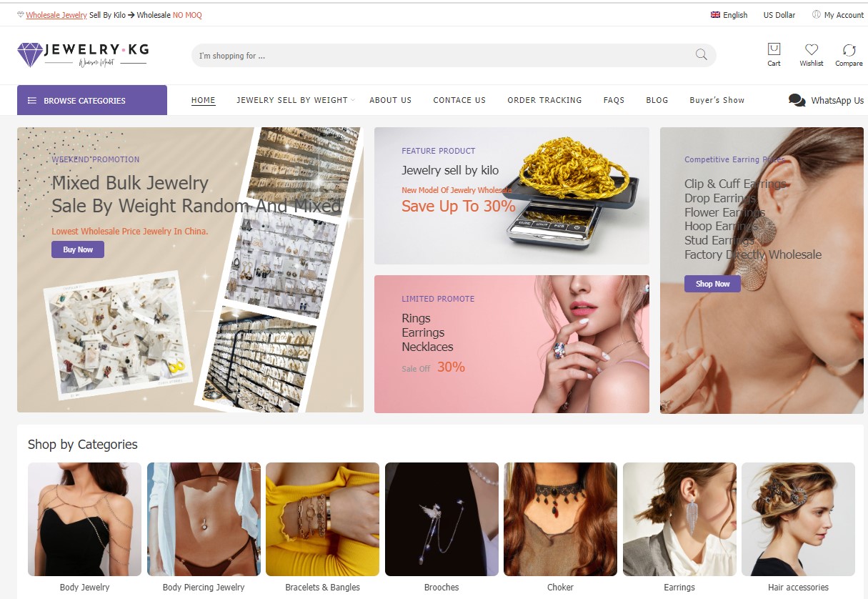Click the Wishlist heart icon
Viewport: 868px width, 599px height.
coord(811,49)
